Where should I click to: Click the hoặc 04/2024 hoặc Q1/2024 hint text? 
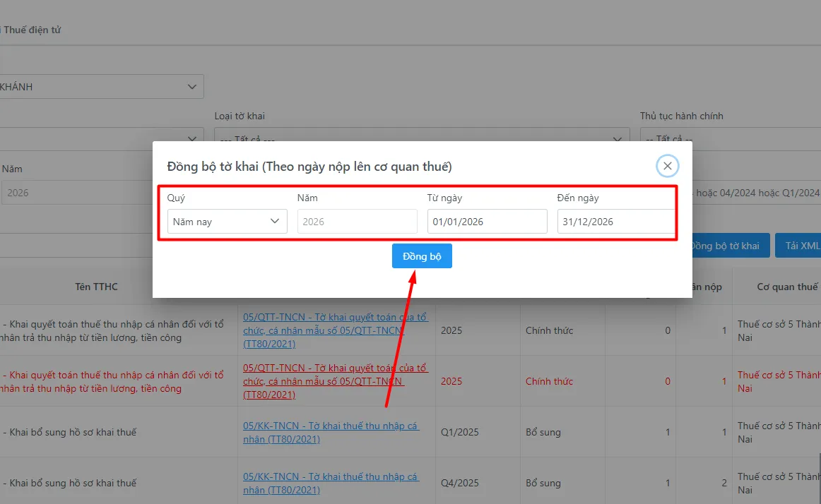click(757, 193)
